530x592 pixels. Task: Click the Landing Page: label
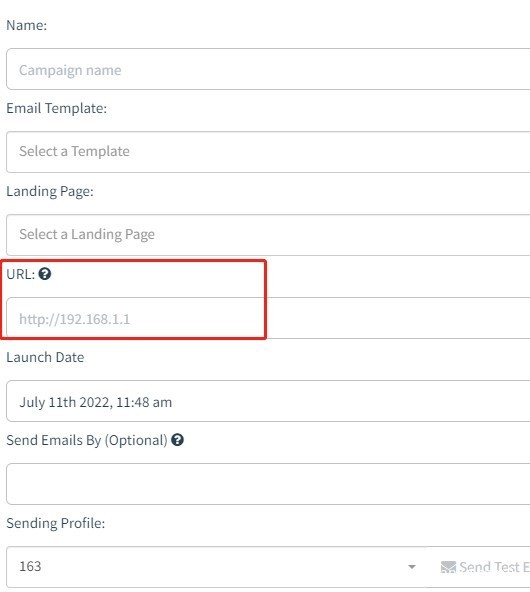pyautogui.click(x=50, y=191)
